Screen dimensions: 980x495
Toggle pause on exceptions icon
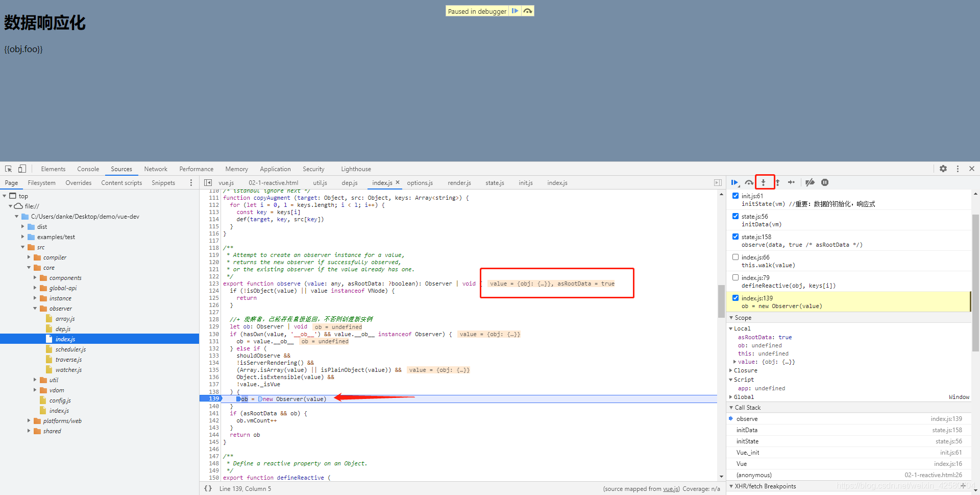click(825, 182)
